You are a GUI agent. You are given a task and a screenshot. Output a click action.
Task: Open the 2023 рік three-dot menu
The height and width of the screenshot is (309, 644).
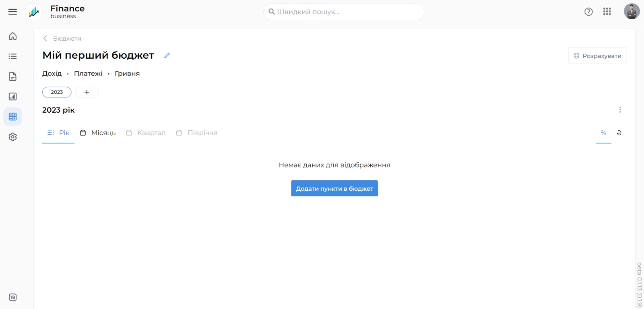coord(620,110)
